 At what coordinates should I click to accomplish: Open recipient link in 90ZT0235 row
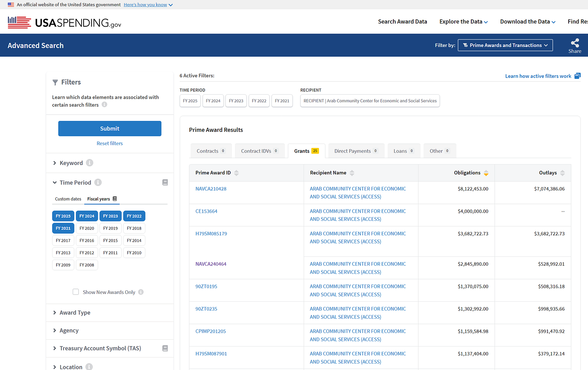click(x=358, y=313)
